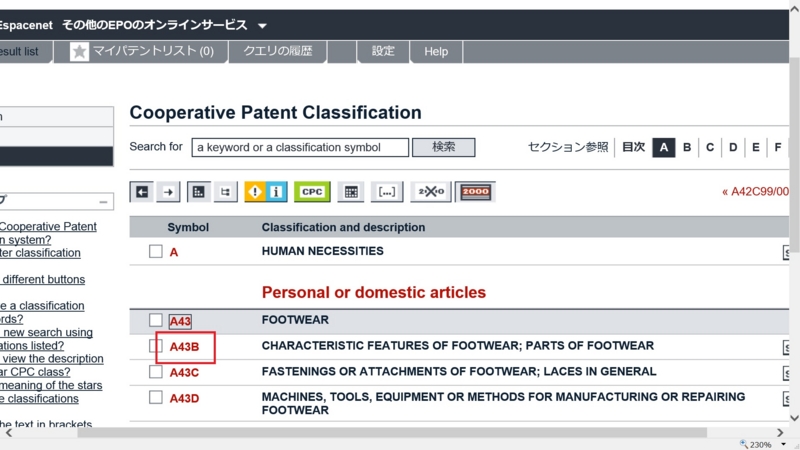The width and height of the screenshot is (800, 450).
Task: Click the vertical scrollbar down arrow
Action: pyautogui.click(x=794, y=418)
